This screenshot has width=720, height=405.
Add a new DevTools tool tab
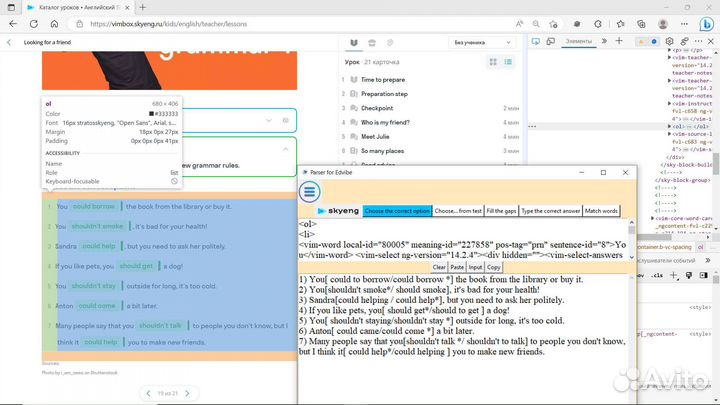[x=619, y=41]
